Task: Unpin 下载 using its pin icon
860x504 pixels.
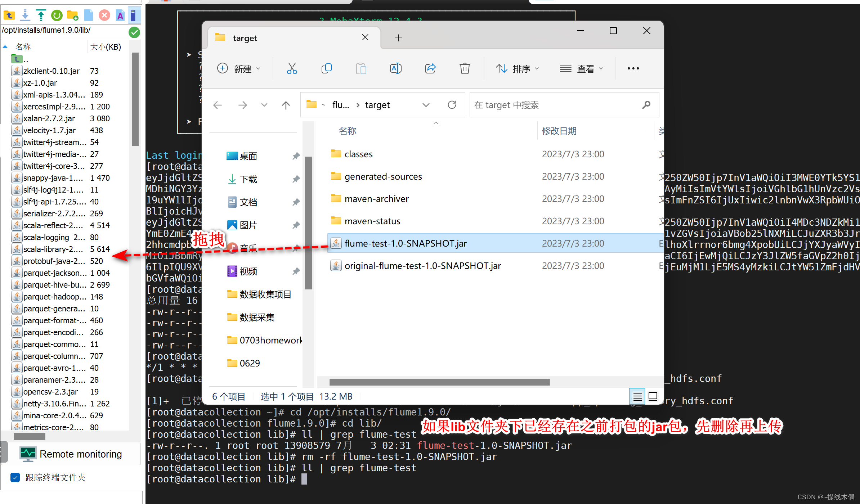Action: click(296, 179)
